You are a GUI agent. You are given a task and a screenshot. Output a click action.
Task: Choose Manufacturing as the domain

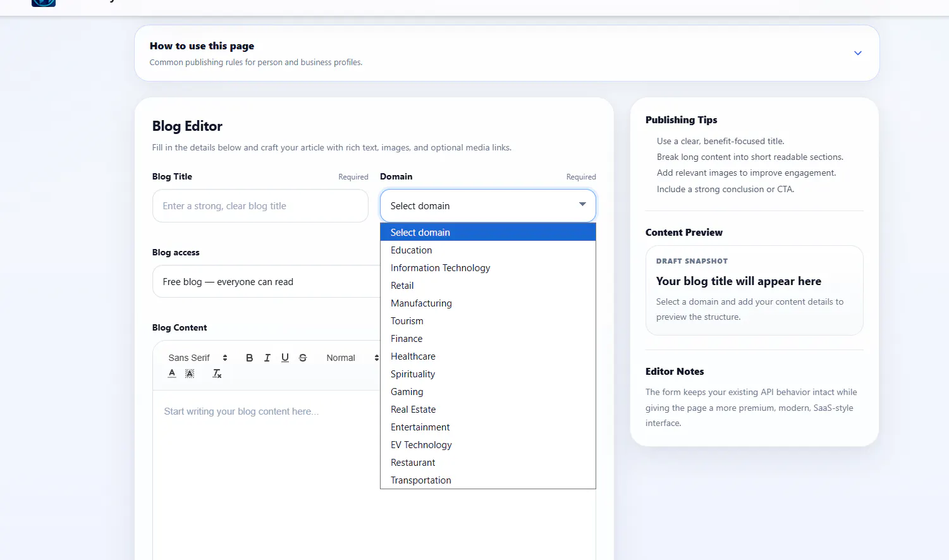(488, 303)
